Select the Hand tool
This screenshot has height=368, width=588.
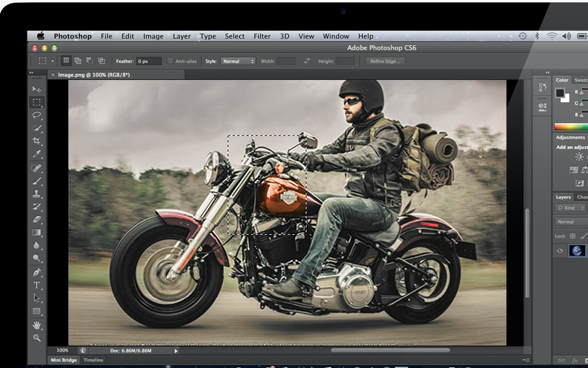tap(37, 325)
